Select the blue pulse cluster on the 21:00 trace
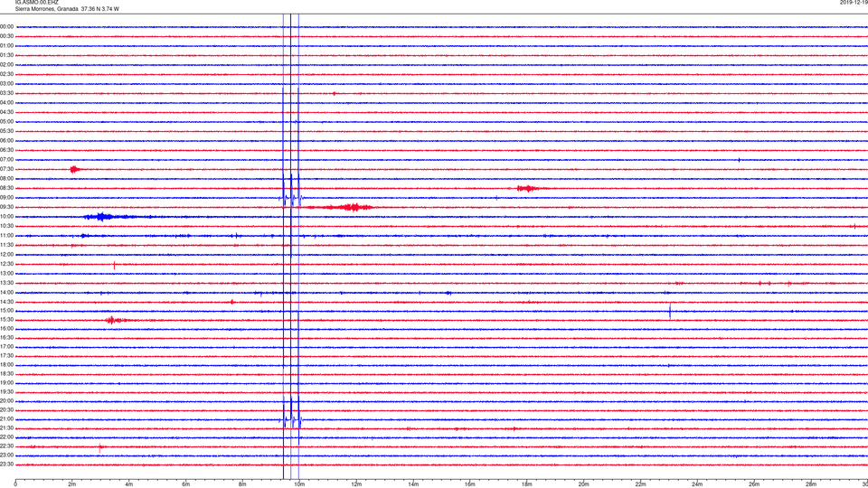This screenshot has width=868, height=488. click(290, 419)
